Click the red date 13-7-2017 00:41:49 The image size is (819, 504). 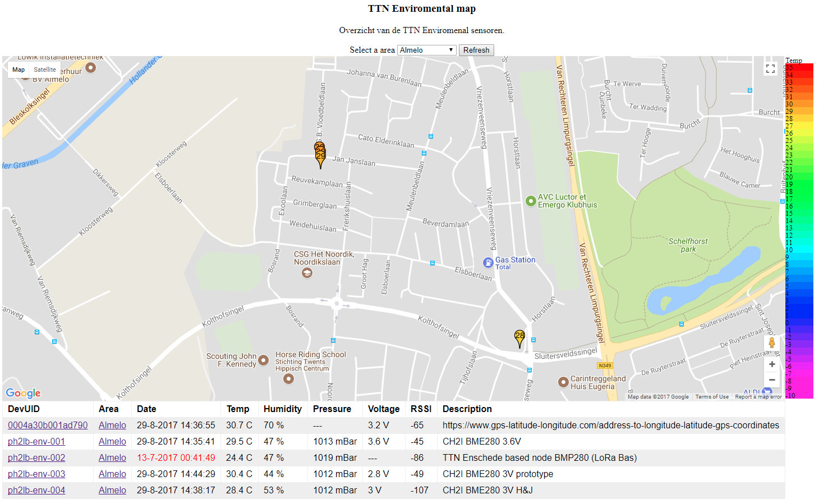[176, 457]
